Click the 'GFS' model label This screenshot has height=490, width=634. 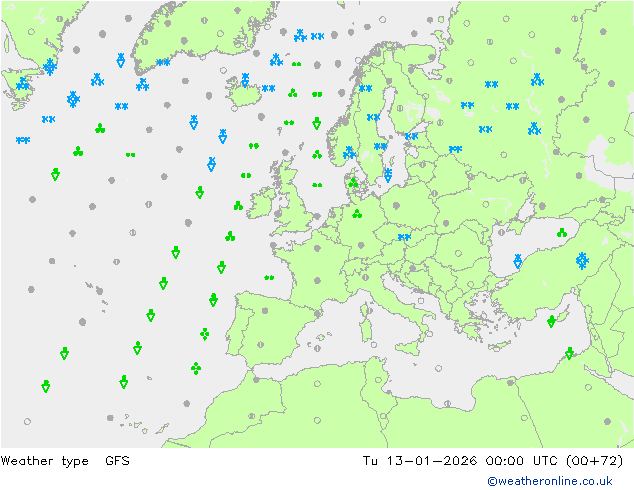(117, 460)
